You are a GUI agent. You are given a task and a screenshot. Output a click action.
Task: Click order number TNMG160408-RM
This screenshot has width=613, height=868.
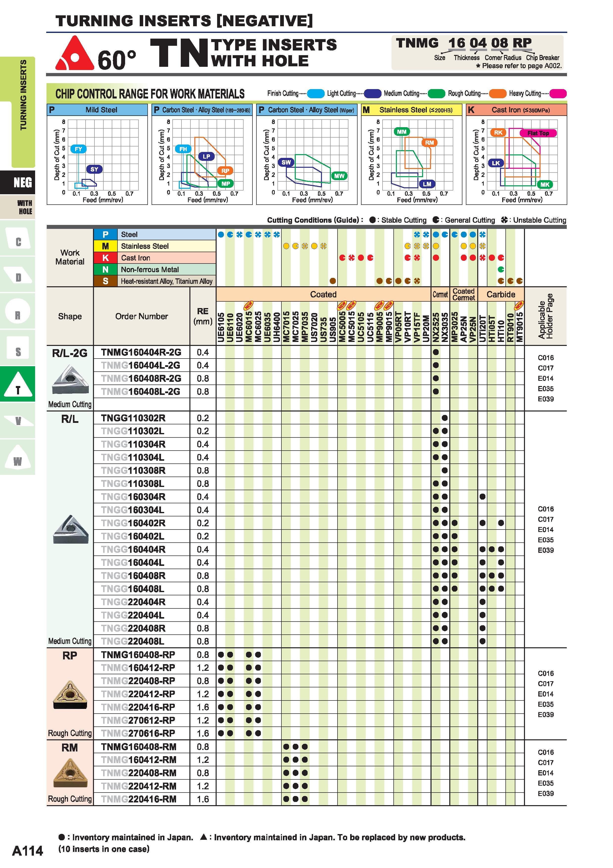[139, 747]
